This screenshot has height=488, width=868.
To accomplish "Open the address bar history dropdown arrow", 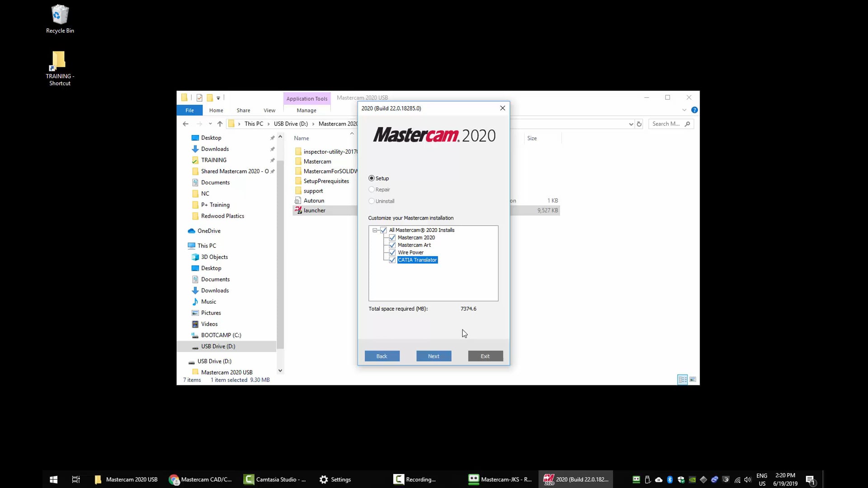I will pos(631,124).
